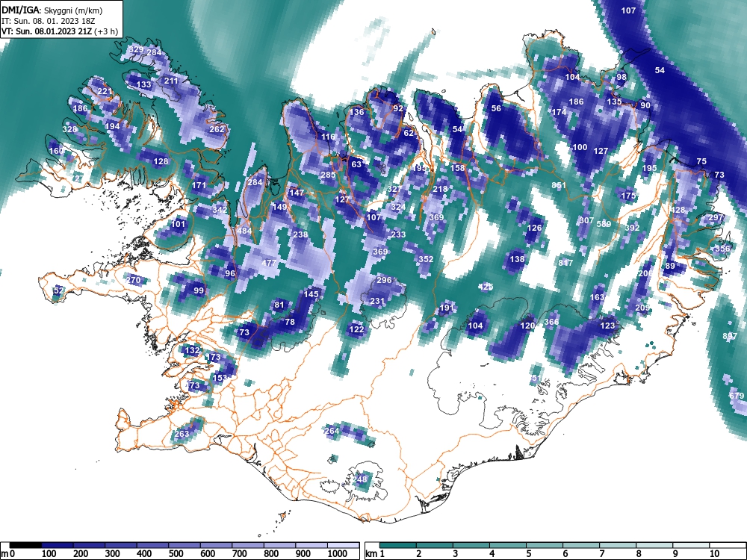Click the visibility value 92
Viewport: 747px width, 560px height.
click(x=398, y=108)
